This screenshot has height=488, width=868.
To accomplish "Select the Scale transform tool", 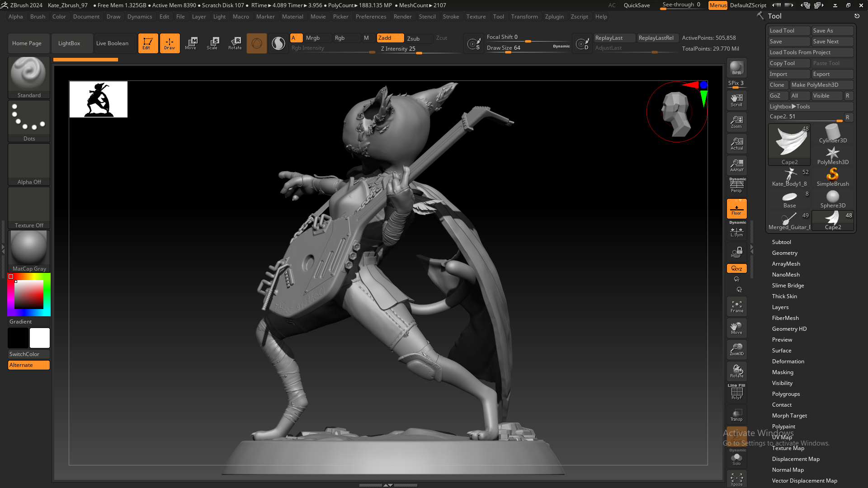I will [212, 43].
